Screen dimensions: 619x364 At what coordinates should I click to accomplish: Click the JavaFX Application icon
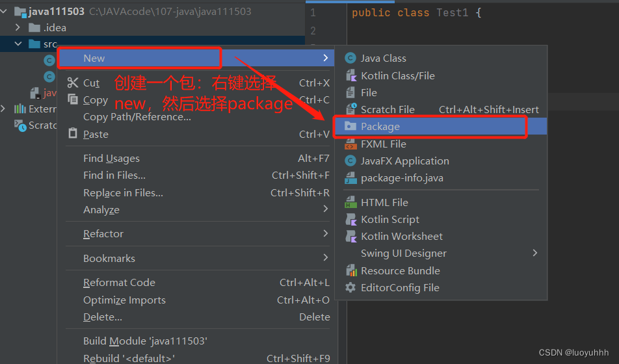coord(350,161)
